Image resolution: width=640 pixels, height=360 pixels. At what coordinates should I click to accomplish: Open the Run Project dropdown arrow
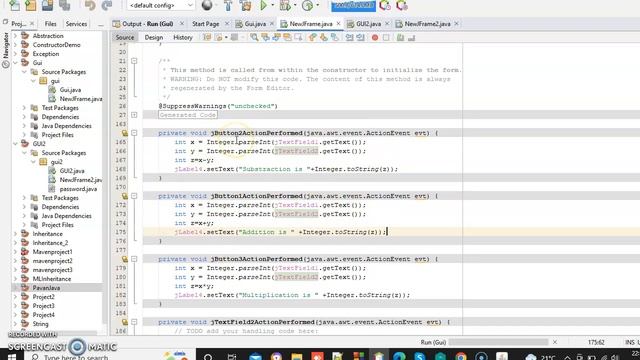(272, 5)
